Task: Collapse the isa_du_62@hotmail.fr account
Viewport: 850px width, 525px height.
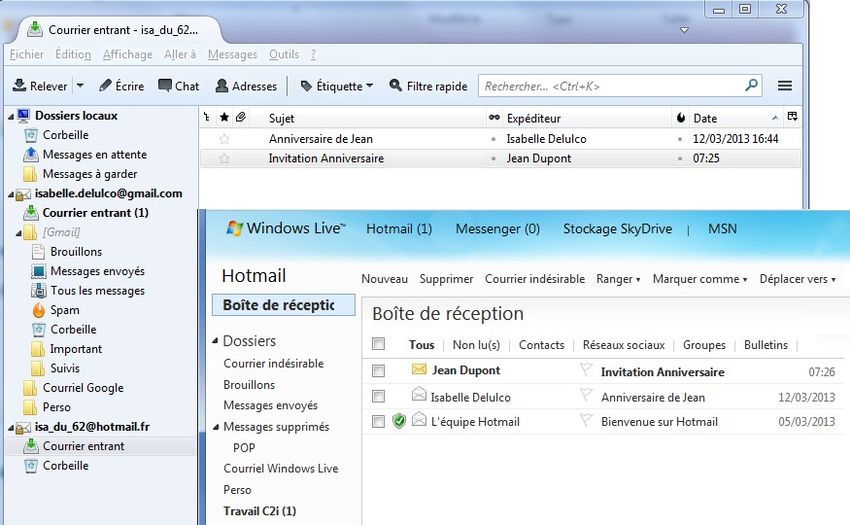Action: pos(11,428)
